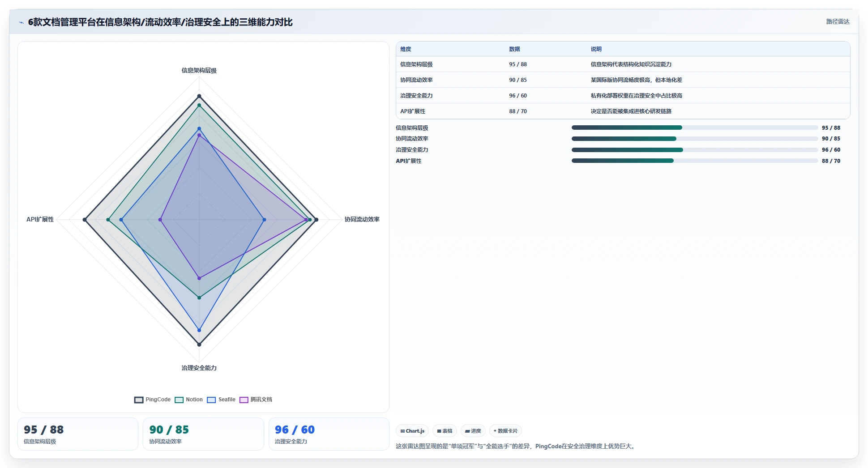Select the 治理安全能力 progress bar
Image resolution: width=868 pixels, height=468 pixels.
(695, 150)
